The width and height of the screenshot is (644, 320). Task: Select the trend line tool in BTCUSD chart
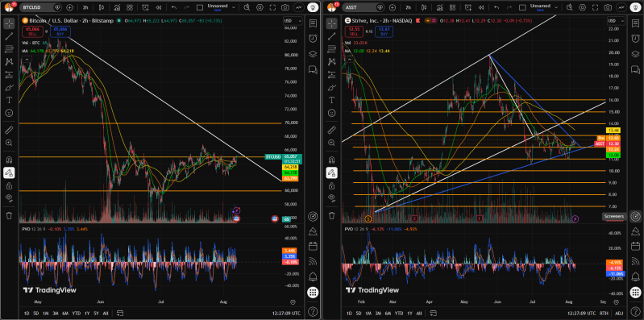pyautogui.click(x=9, y=36)
